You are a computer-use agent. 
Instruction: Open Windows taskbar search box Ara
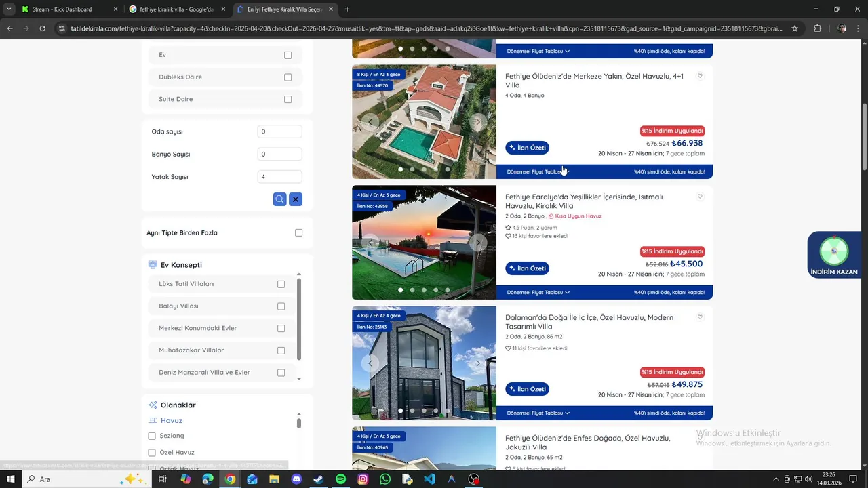pos(85,479)
